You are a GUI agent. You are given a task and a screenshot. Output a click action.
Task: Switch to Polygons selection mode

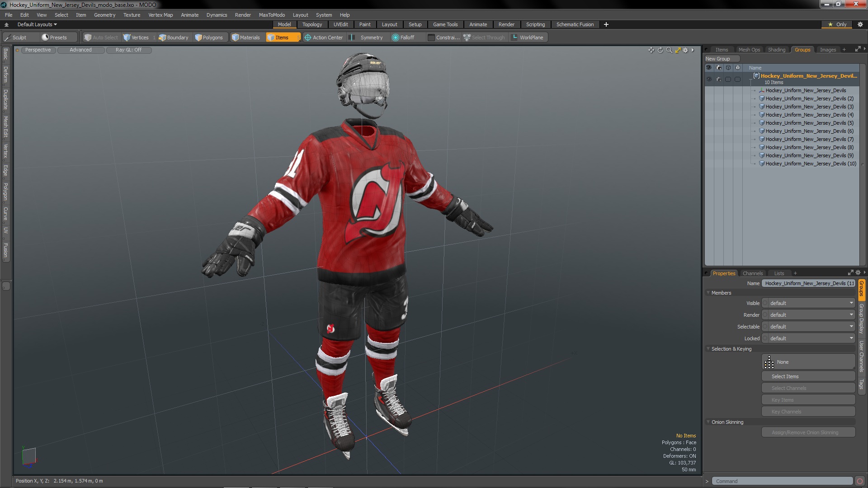209,38
